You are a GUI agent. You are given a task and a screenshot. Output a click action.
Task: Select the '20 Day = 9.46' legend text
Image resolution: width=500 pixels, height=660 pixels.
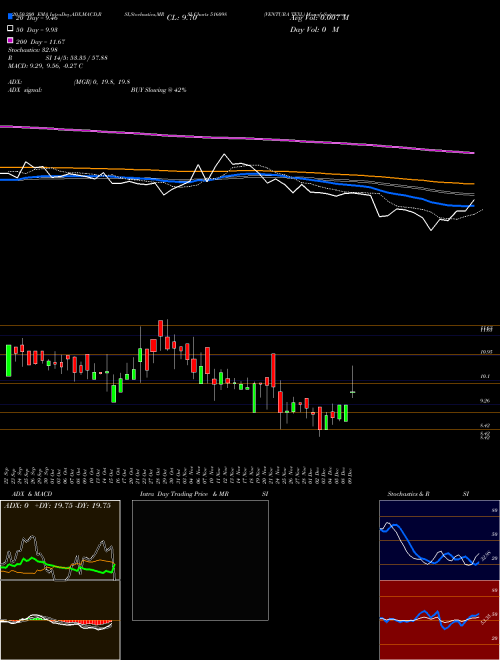tap(36, 18)
